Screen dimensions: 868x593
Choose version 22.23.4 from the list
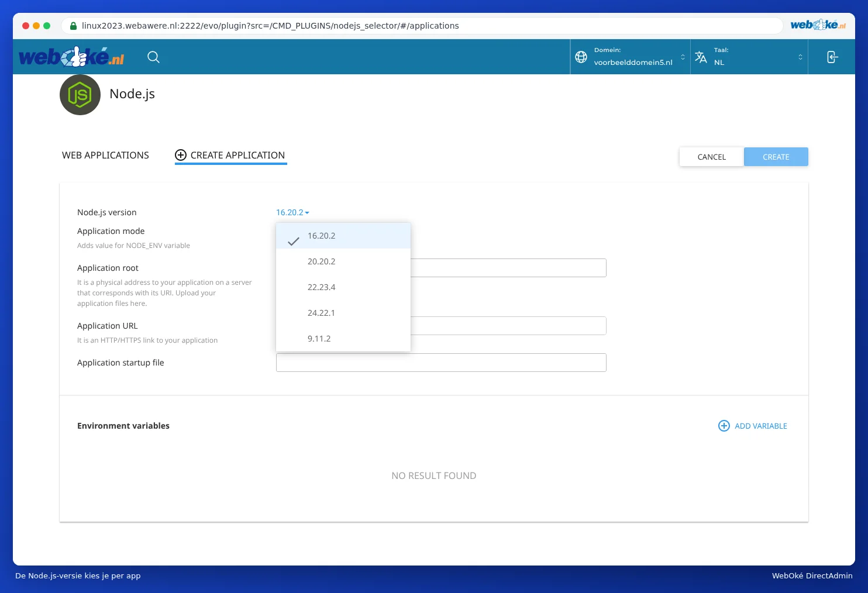[343, 287]
